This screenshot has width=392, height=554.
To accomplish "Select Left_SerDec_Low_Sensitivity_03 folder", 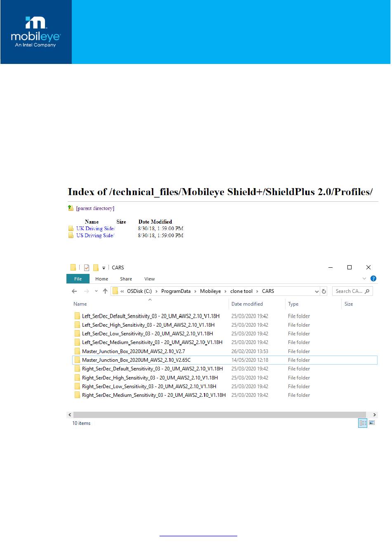I will [147, 334].
